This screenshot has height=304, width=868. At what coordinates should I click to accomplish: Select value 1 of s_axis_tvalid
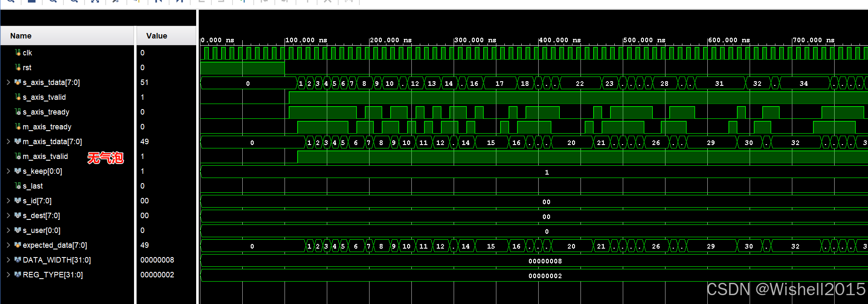click(x=142, y=97)
